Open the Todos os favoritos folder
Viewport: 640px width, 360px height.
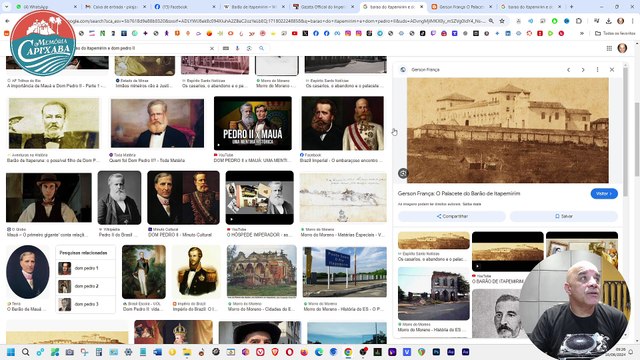pyautogui.click(x=615, y=33)
